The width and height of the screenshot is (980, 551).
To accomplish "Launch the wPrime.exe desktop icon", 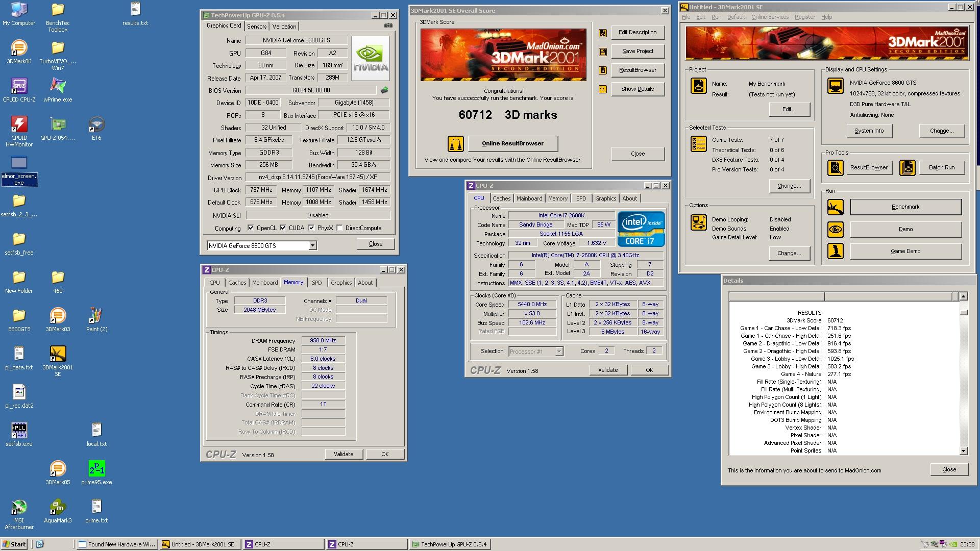I will click(58, 90).
